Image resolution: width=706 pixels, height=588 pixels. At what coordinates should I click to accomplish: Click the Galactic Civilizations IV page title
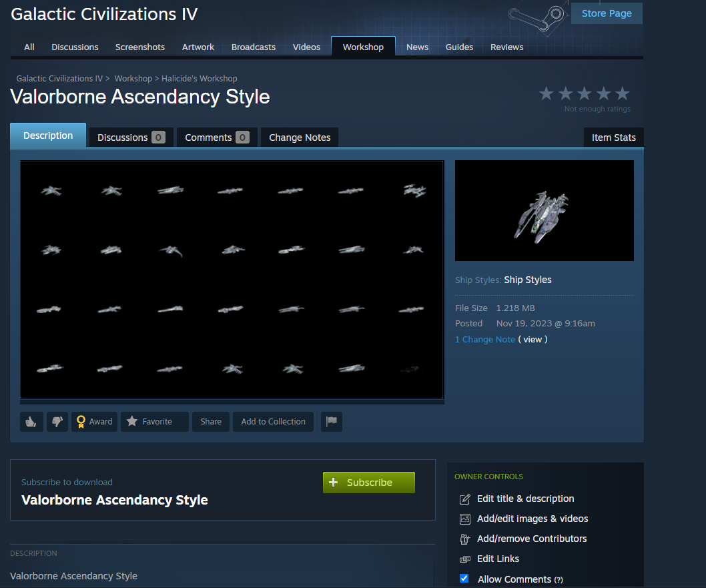104,14
